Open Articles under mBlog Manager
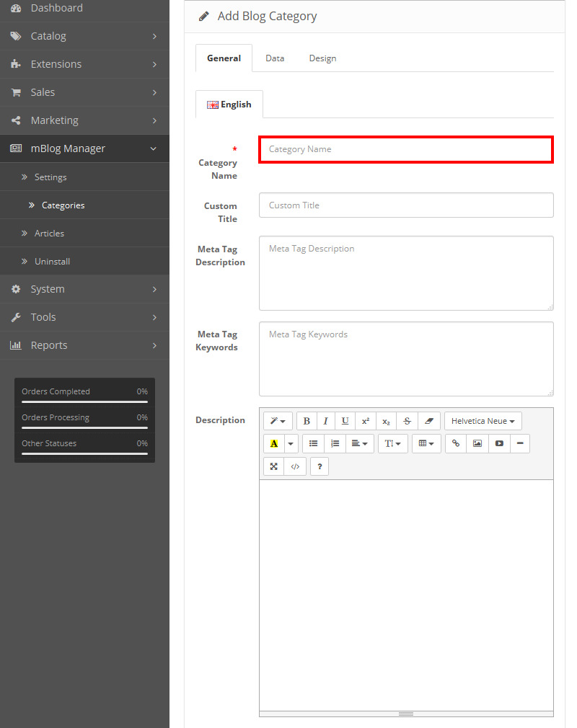Screen dimensions: 577x728 point(49,234)
